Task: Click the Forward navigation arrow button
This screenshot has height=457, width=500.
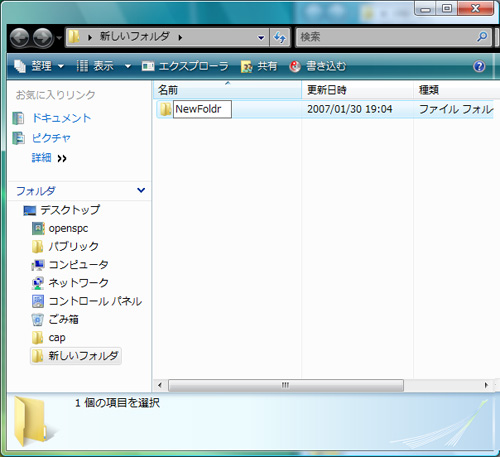Action: coord(43,38)
